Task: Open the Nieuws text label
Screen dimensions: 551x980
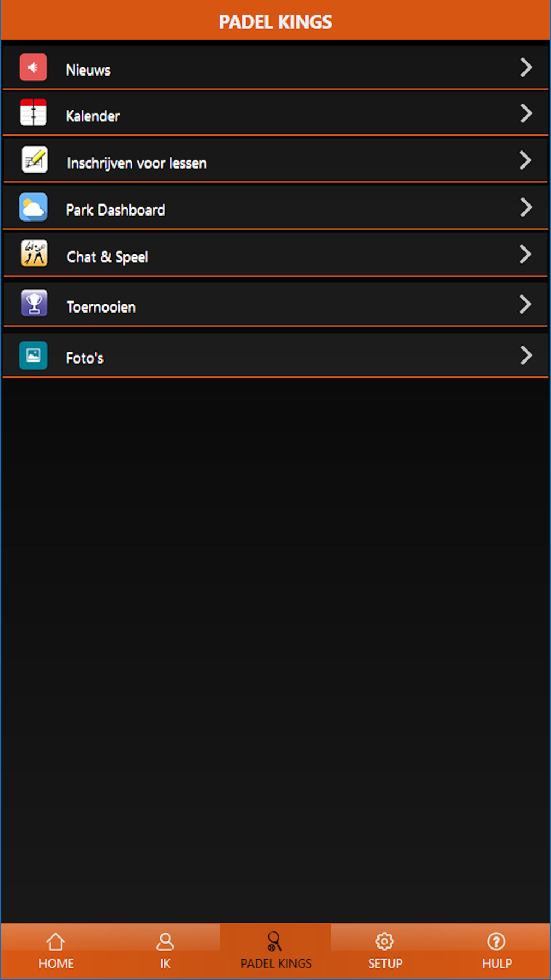Action: (88, 70)
